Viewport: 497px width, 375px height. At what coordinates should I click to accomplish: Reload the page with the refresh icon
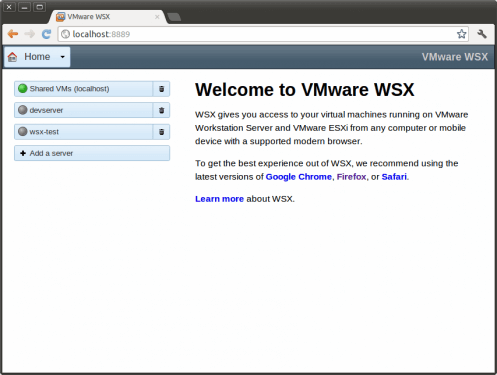tap(46, 34)
